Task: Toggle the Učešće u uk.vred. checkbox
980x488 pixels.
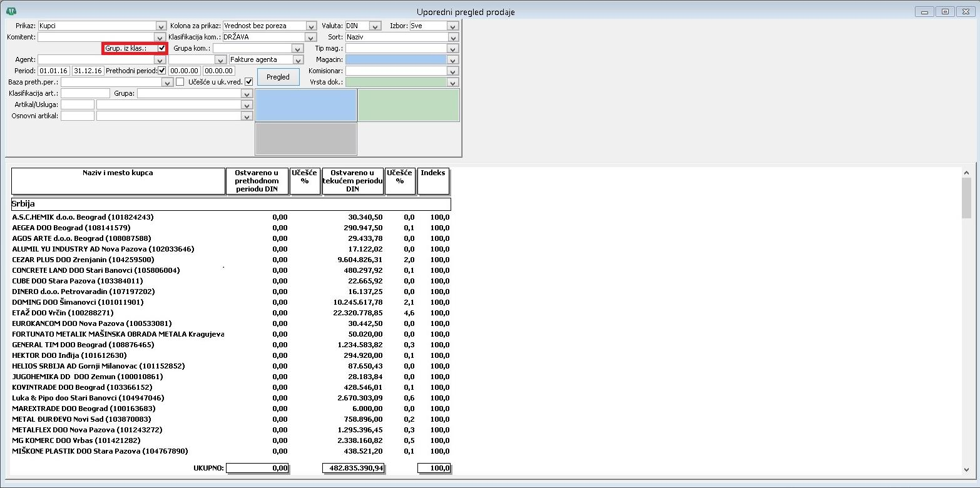Action: point(248,82)
